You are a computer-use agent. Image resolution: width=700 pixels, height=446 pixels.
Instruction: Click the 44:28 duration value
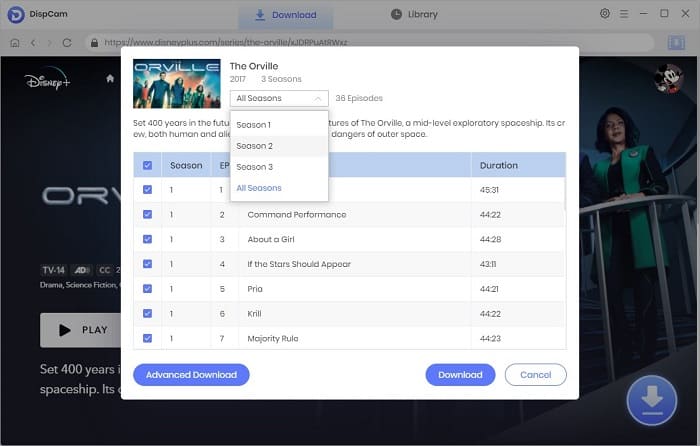point(490,239)
